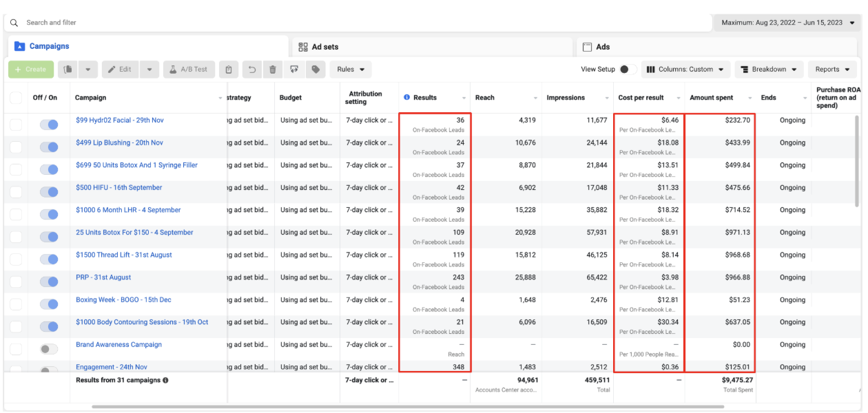Open the date range selector dropdown
The image size is (868, 413).
pyautogui.click(x=787, y=23)
